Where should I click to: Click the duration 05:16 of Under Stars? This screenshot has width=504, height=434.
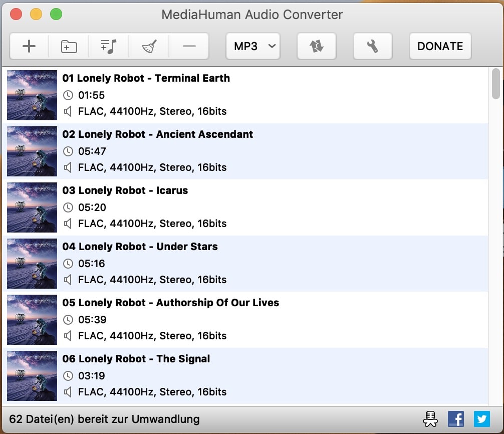click(x=91, y=264)
